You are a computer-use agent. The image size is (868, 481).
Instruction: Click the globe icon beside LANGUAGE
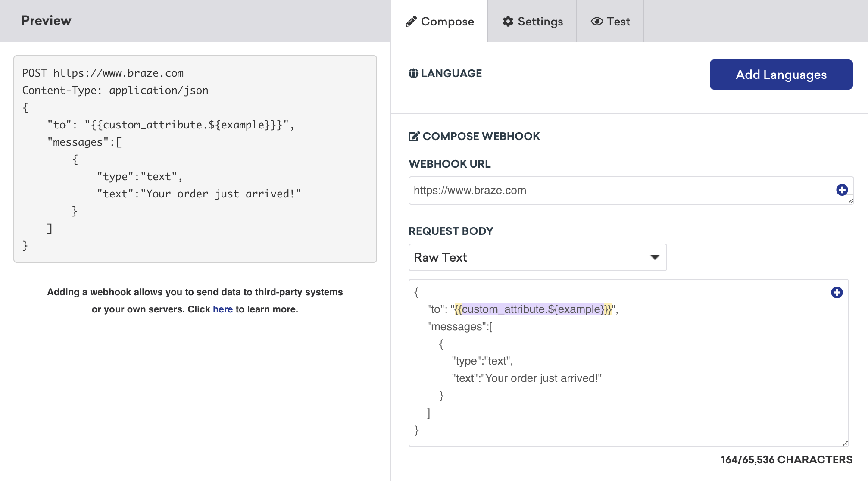pyautogui.click(x=413, y=73)
